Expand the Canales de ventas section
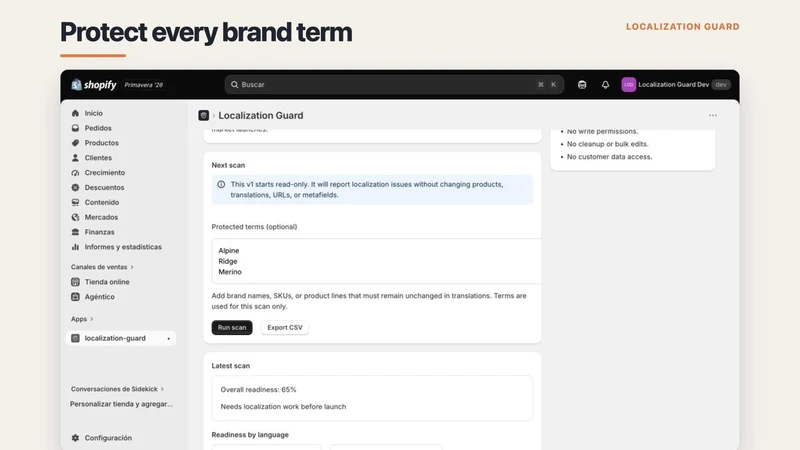Image resolution: width=800 pixels, height=450 pixels. point(102,267)
